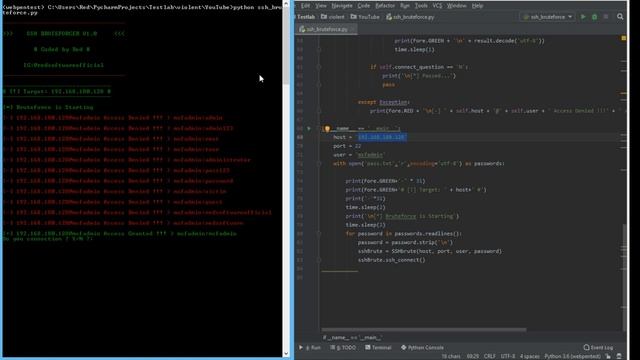The image size is (640, 360).
Task: Open the Edit menu
Action: point(305,6)
